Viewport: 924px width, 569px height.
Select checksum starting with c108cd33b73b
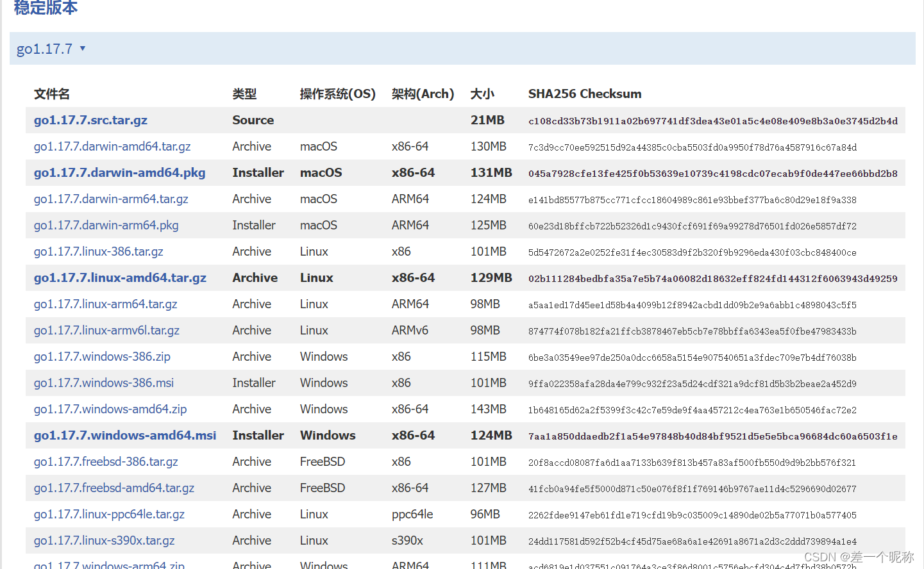click(713, 121)
